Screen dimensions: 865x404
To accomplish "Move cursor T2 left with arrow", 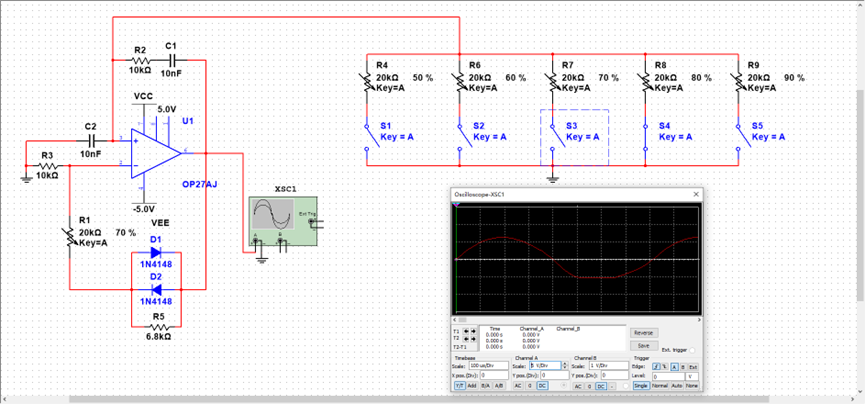I will (x=466, y=339).
